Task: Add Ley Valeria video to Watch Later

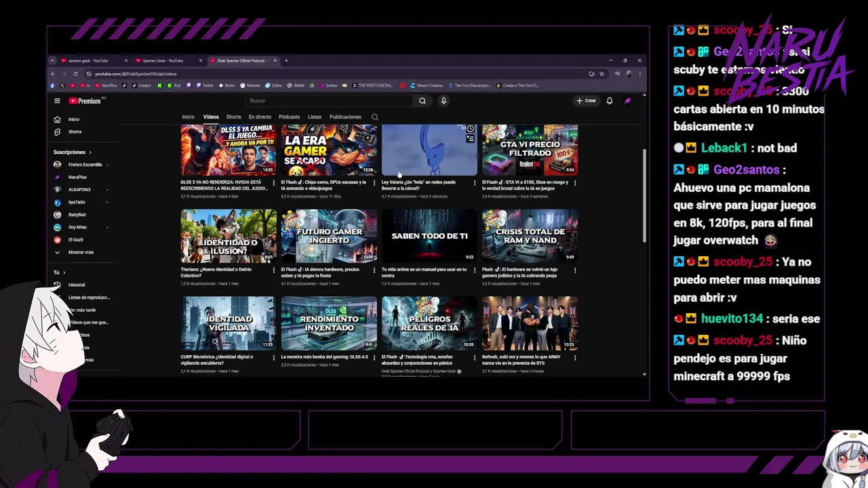Action: pyautogui.click(x=470, y=129)
